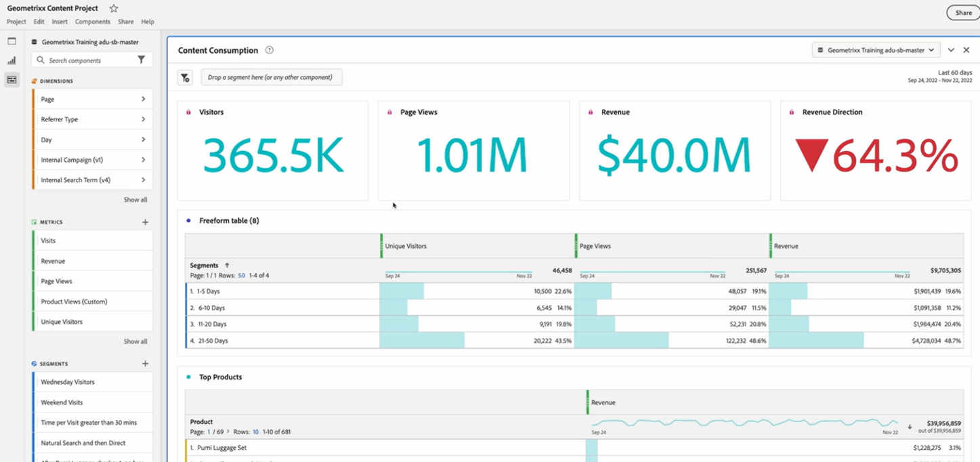Expand the Referrer Type dimension chevron
This screenshot has height=462, width=980.
tap(143, 119)
